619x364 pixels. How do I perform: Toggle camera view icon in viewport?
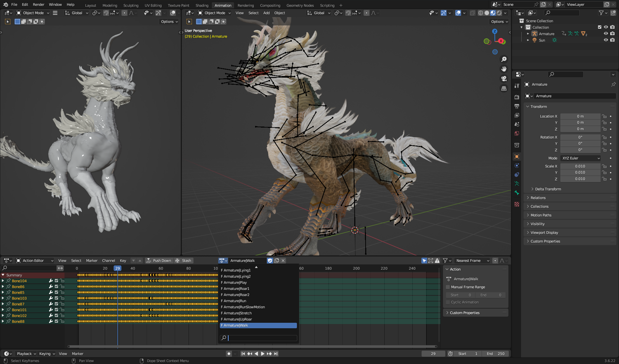tap(504, 79)
